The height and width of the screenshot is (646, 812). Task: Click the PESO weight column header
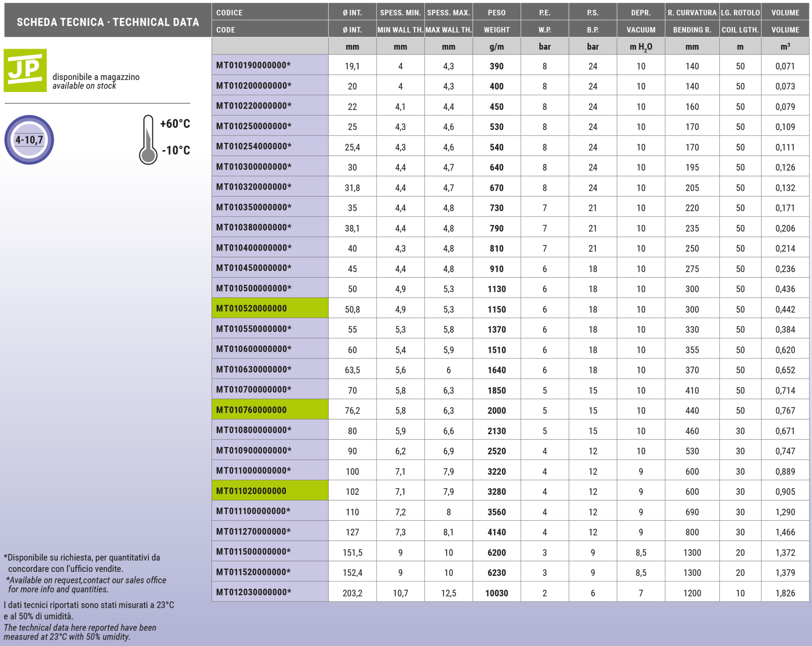[496, 13]
